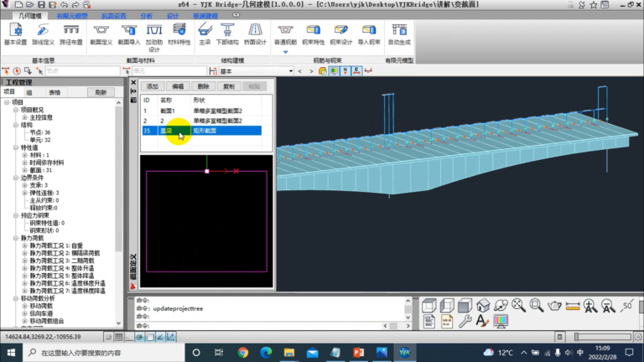Switch to the 设计 ribbon tab
The image size is (644, 362).
point(173,16)
